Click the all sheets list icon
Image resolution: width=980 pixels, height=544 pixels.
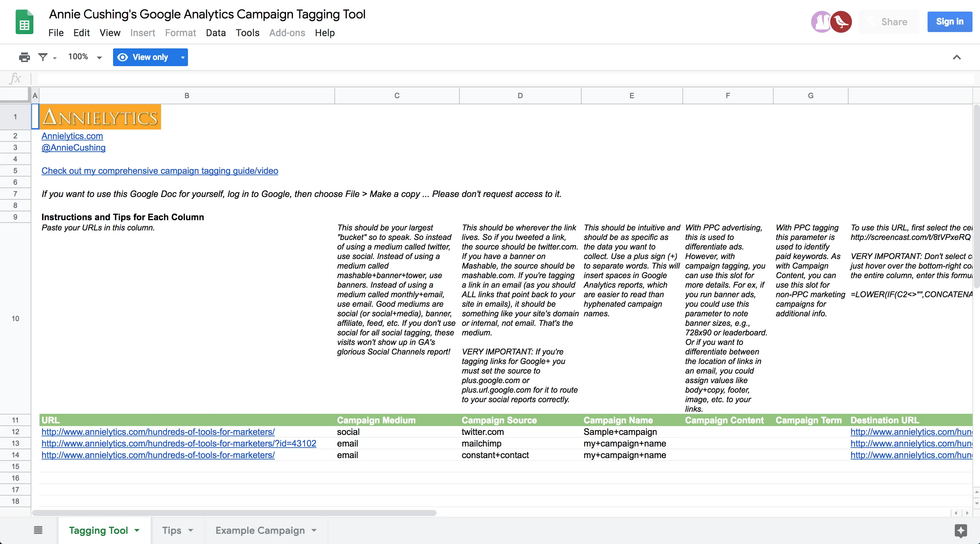[x=38, y=530]
